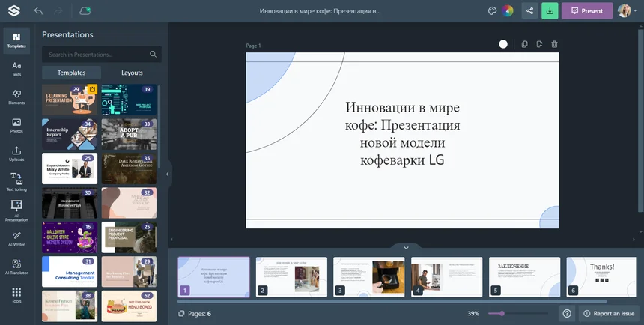Open the brand colors wheel
Viewport: 644px width, 325px height.
507,11
